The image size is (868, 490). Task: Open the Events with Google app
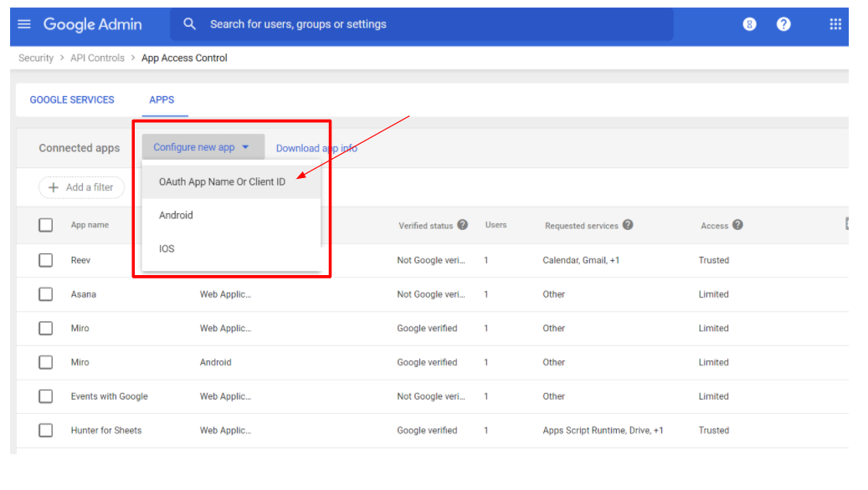coord(109,396)
